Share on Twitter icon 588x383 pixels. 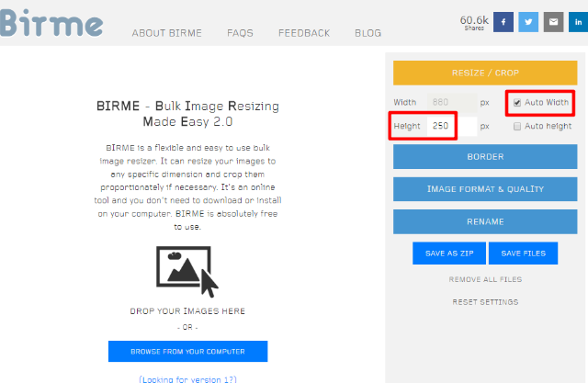(528, 22)
